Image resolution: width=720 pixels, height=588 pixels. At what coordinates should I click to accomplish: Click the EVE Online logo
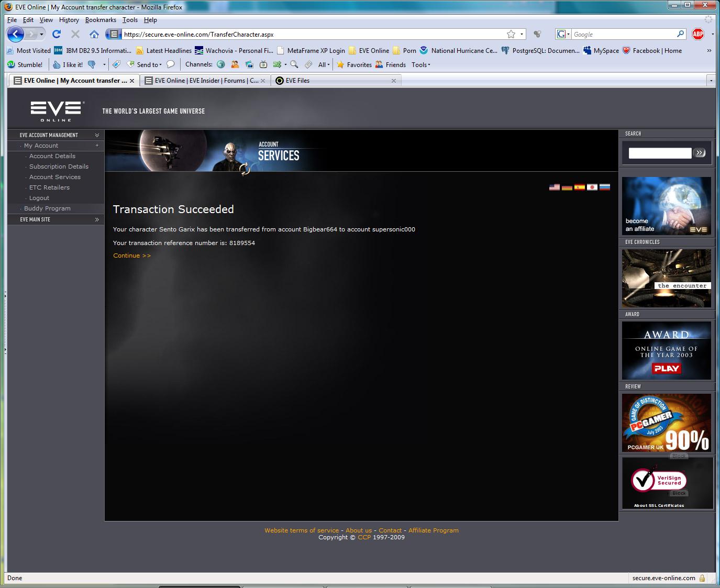[x=57, y=110]
